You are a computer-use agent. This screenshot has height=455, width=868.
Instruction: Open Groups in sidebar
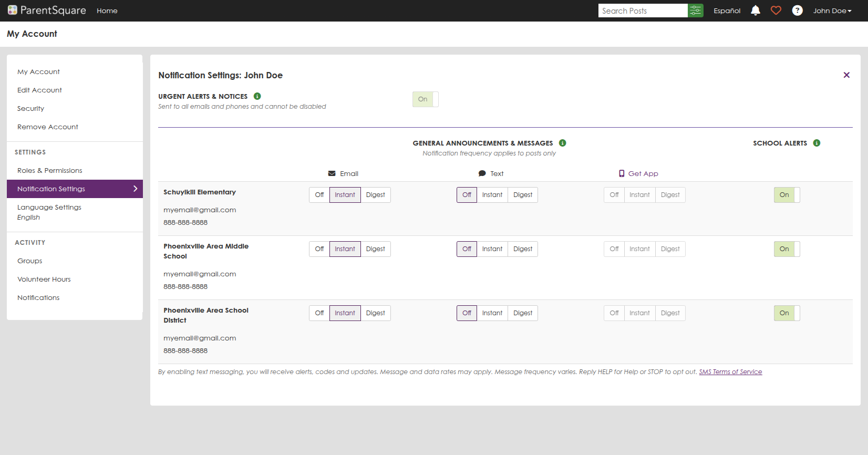click(29, 261)
